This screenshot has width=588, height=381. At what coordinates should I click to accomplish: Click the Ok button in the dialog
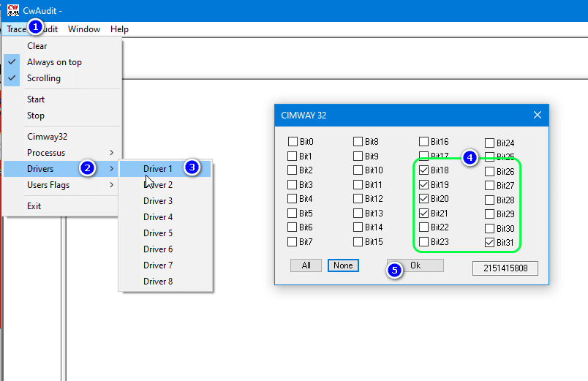(415, 265)
